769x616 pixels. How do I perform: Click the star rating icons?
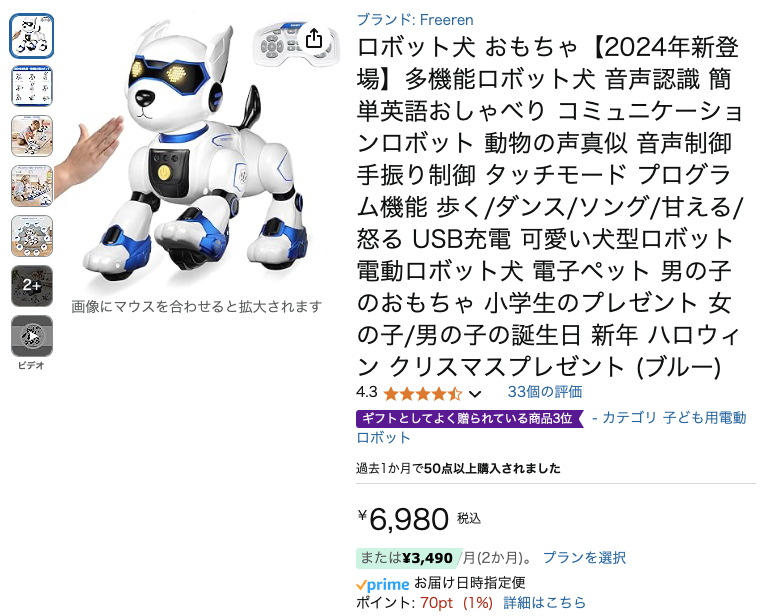pos(423,393)
